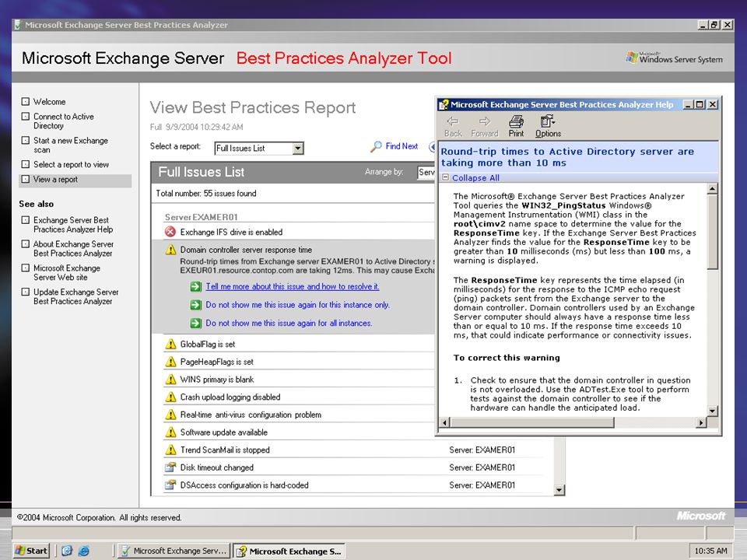Click the 'View Best Practices Report' heading
The image size is (747, 560).
[x=252, y=107]
